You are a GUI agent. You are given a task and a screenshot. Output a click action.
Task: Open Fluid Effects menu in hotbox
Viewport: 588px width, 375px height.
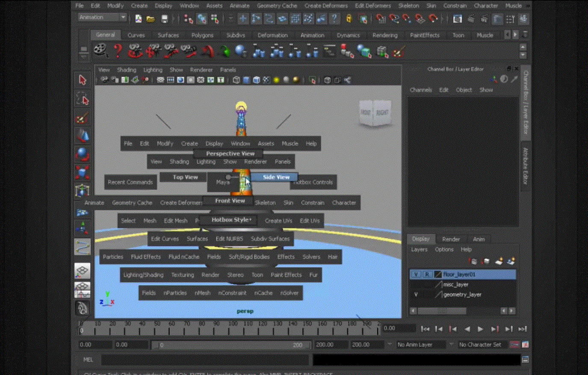coord(145,257)
